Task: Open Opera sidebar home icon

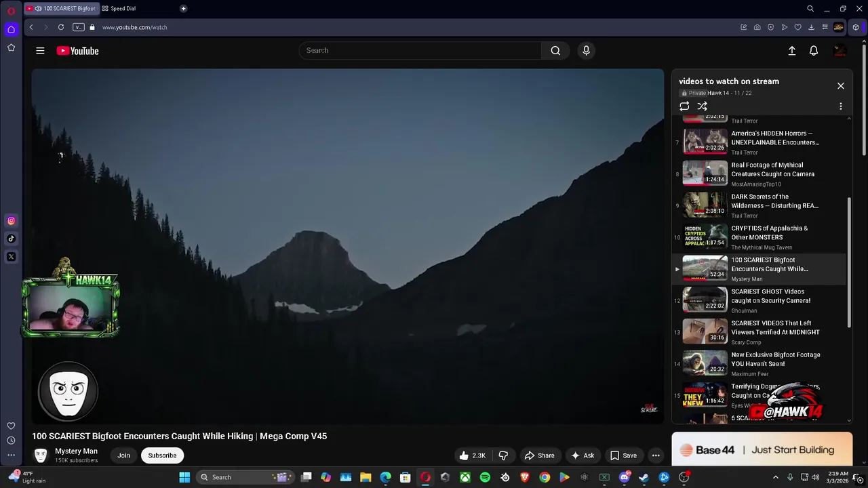Action: coord(11,29)
